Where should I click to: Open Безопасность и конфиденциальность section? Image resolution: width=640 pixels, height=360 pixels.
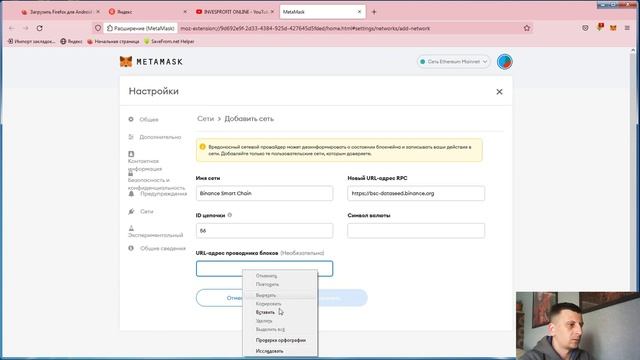tap(156, 181)
